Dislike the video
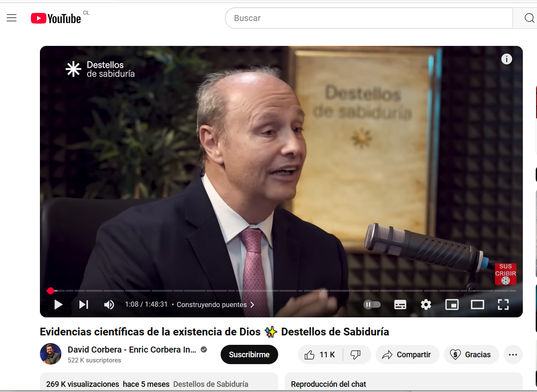The width and height of the screenshot is (537, 392). point(356,355)
